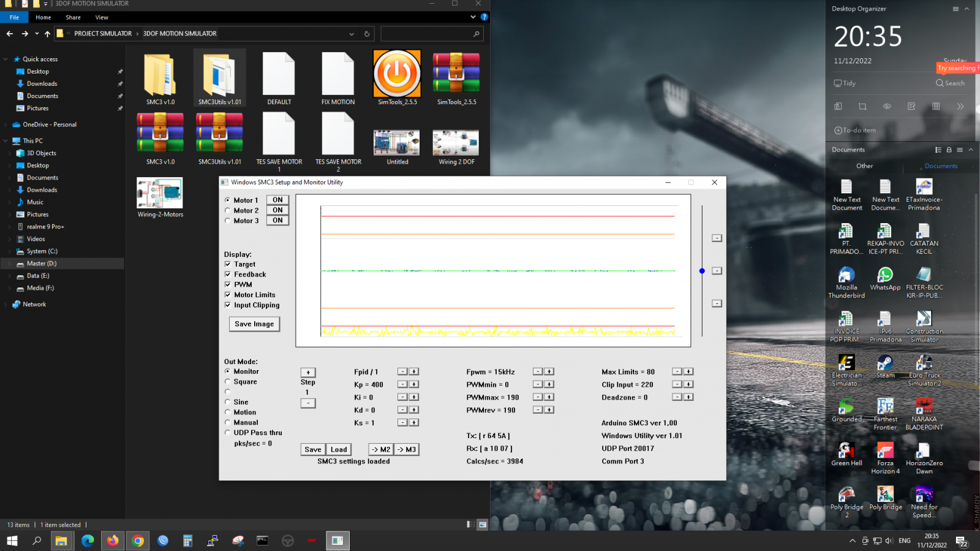Open Wiring 2 DOF image
Image resolution: width=980 pixels, height=551 pixels.
(456, 147)
